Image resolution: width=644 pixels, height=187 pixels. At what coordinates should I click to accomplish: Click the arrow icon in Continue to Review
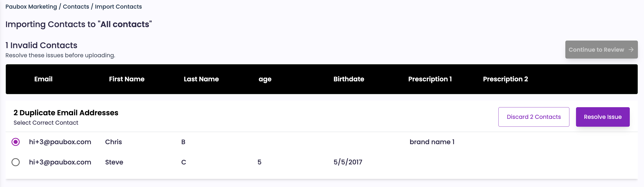631,50
